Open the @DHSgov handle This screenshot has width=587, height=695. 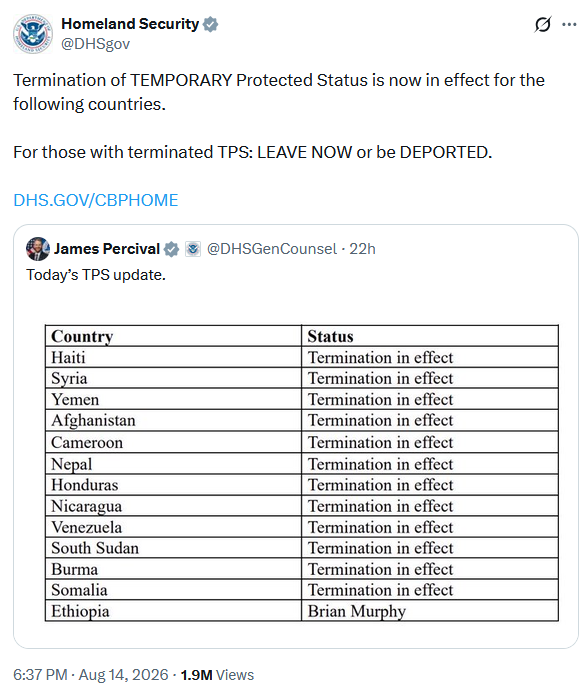pyautogui.click(x=95, y=44)
